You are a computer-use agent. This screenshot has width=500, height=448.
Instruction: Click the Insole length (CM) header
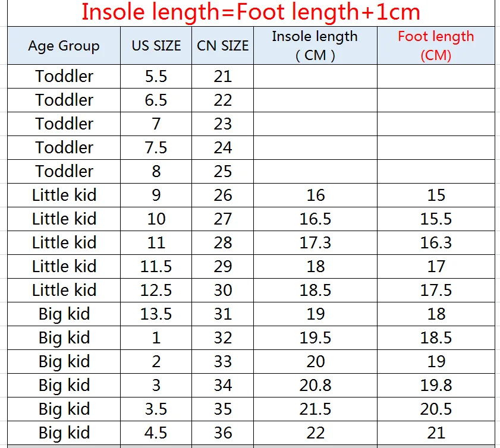pyautogui.click(x=315, y=46)
